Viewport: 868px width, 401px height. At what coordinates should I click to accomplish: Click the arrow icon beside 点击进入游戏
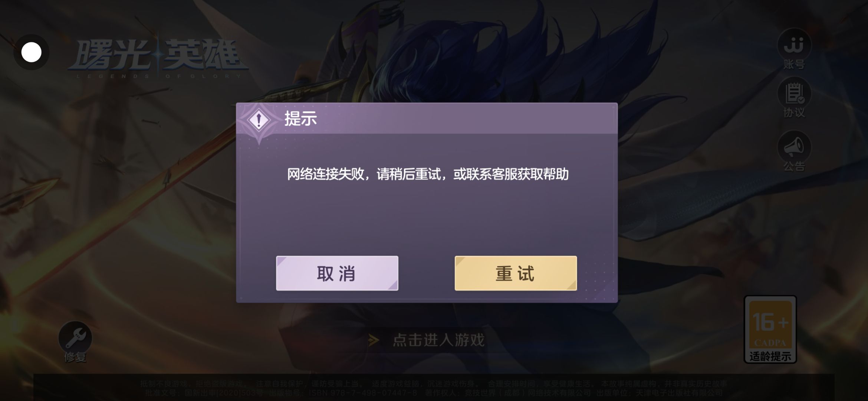coord(374,340)
